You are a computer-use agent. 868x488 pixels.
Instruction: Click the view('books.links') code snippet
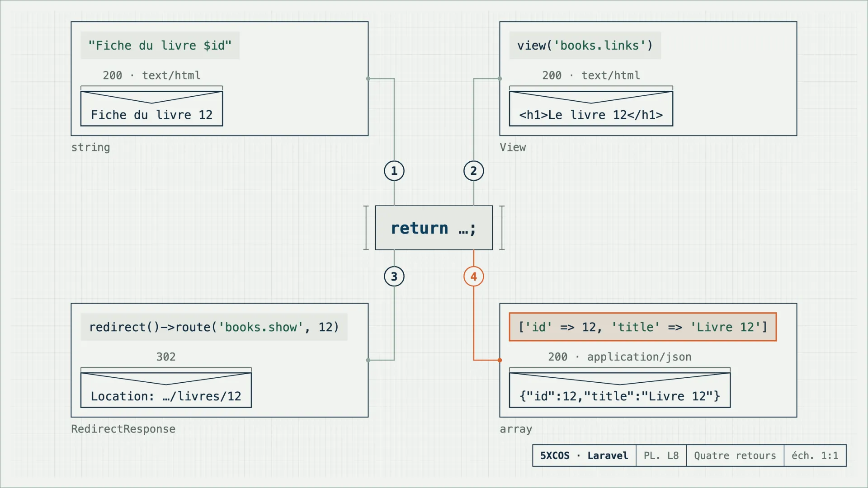(x=585, y=45)
